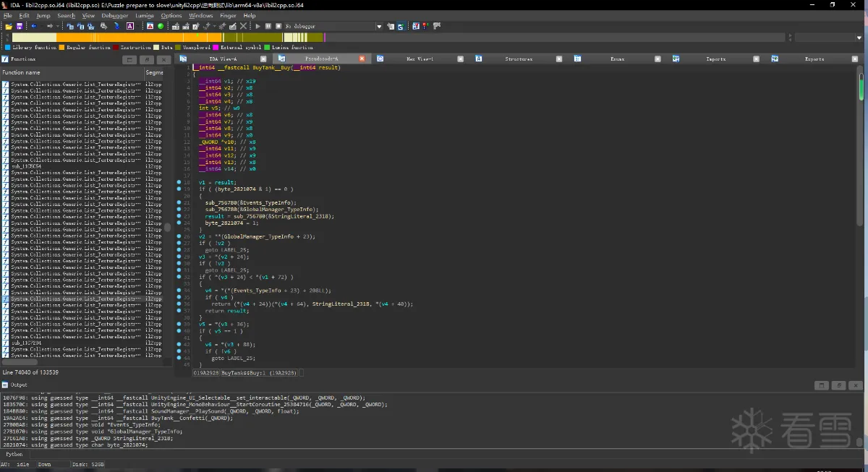Click the green circle toolbar icon
This screenshot has width=868, height=472.
161,26
